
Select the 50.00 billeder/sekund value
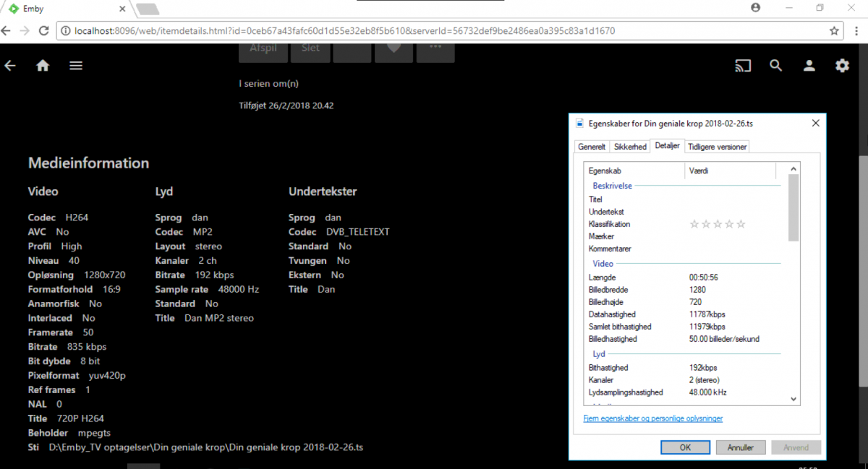724,339
